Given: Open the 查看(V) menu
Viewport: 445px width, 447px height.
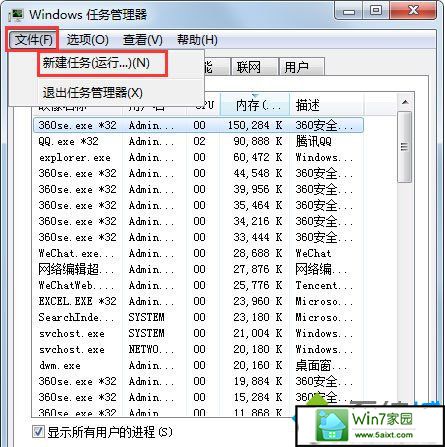Looking at the screenshot, I should 143,40.
